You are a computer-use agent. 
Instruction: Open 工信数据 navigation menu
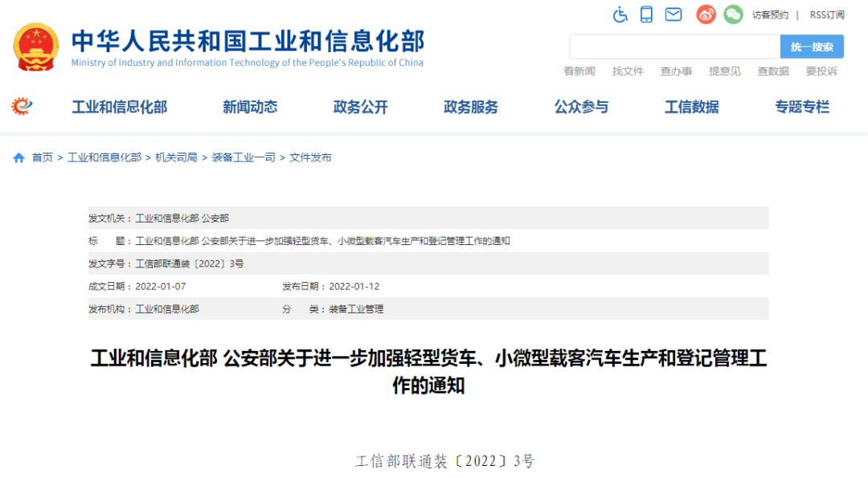pyautogui.click(x=692, y=107)
